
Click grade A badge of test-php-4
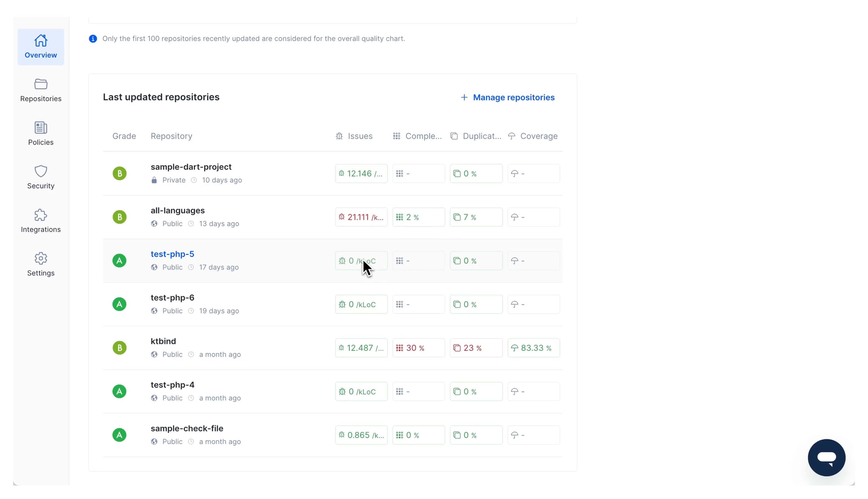point(119,391)
